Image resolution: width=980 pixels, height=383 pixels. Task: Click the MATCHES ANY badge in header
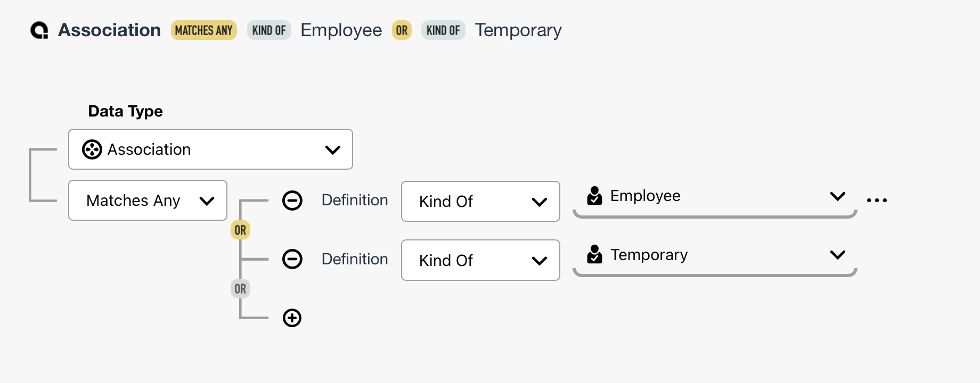coord(203,30)
